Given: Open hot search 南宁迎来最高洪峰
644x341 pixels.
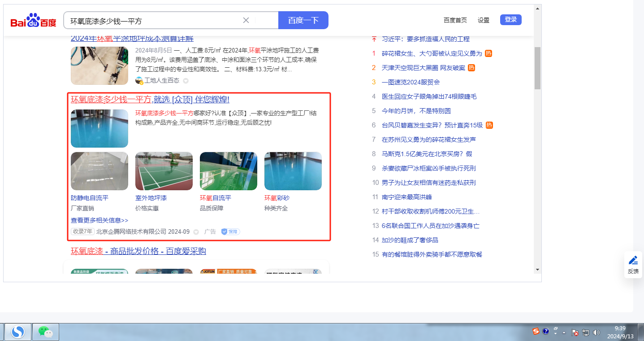Looking at the screenshot, I should (407, 197).
